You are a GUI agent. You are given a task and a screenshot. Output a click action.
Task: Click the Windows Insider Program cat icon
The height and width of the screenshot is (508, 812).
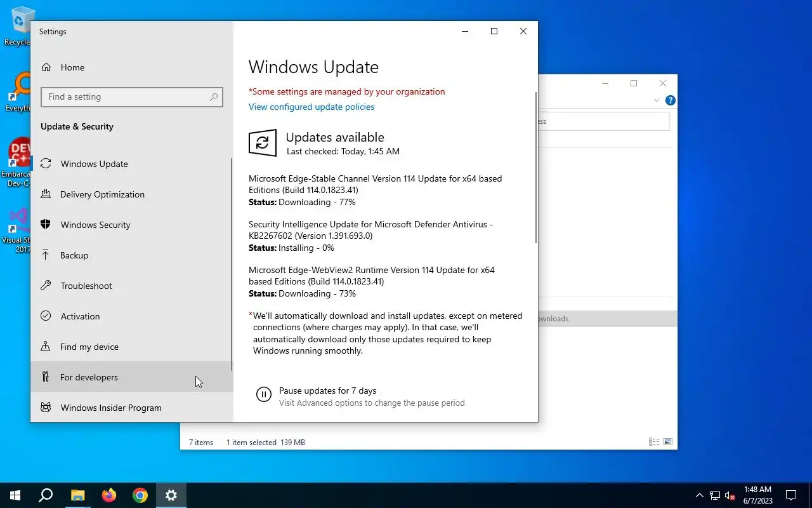[x=46, y=408]
